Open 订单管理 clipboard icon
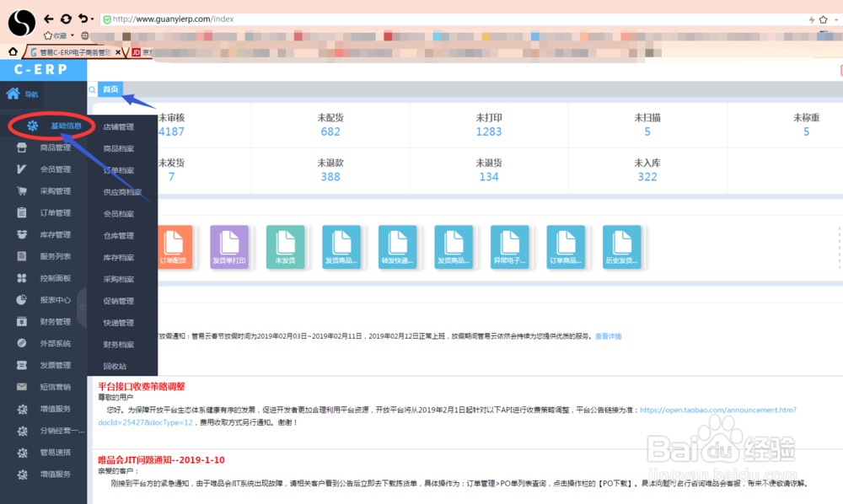This screenshot has width=843, height=504. coord(22,212)
